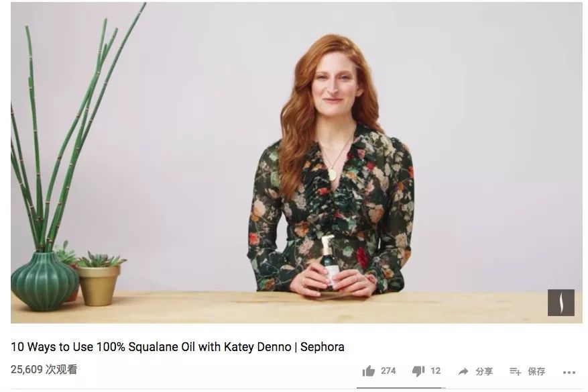
Task: Click the 25,609 次观看 view count
Action: pyautogui.click(x=44, y=369)
